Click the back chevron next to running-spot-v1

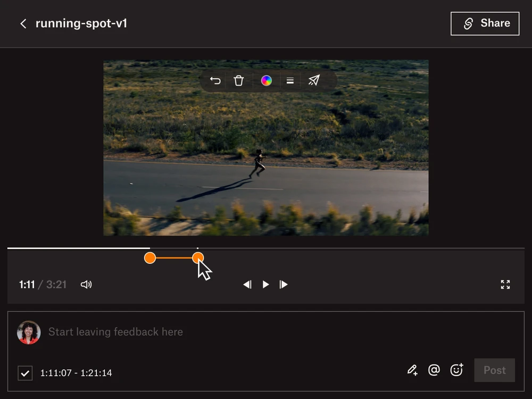pos(23,23)
